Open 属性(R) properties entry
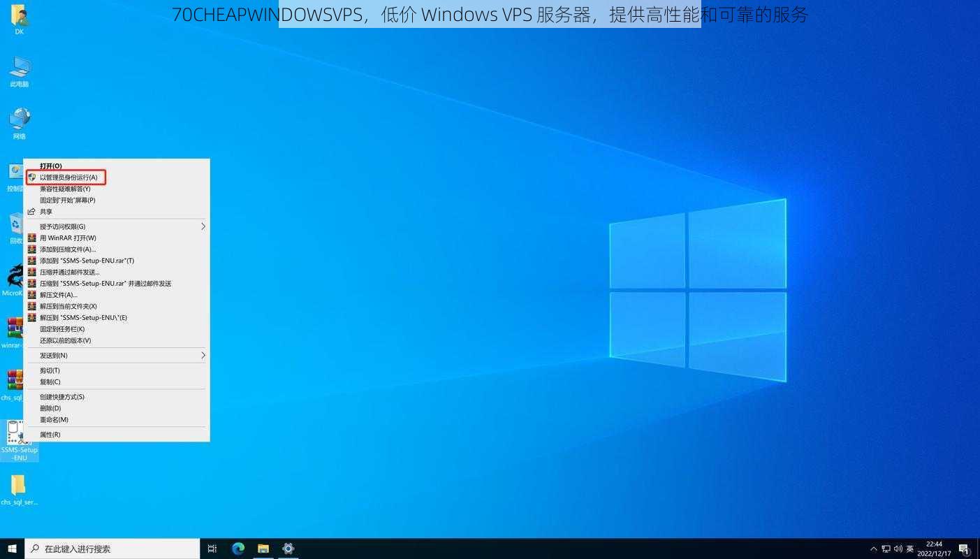This screenshot has width=980, height=559. tap(117, 435)
